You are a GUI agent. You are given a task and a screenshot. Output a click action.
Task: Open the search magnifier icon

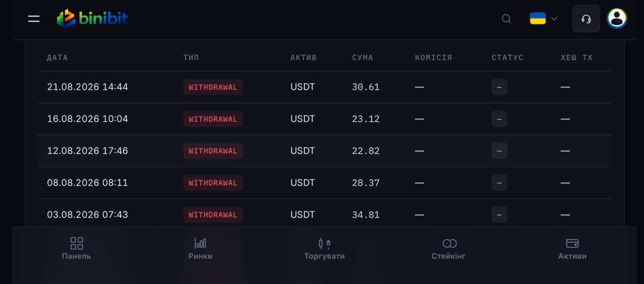[x=507, y=19]
